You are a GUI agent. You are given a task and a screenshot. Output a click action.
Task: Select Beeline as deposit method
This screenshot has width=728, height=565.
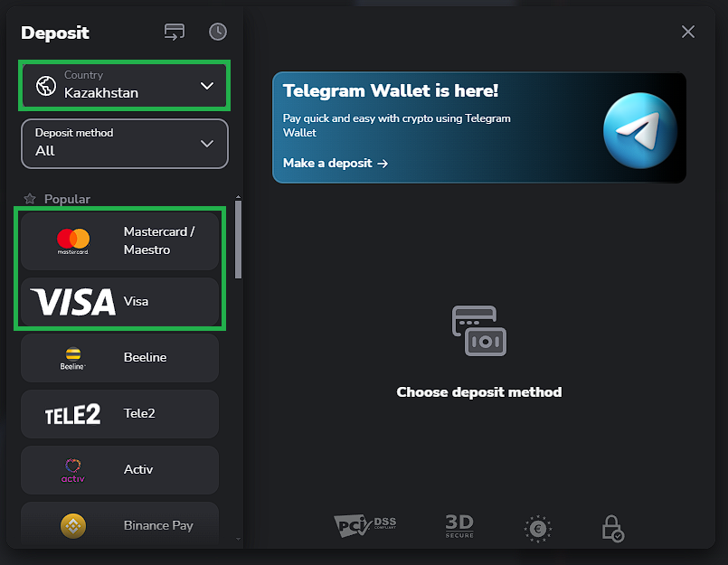click(x=119, y=357)
